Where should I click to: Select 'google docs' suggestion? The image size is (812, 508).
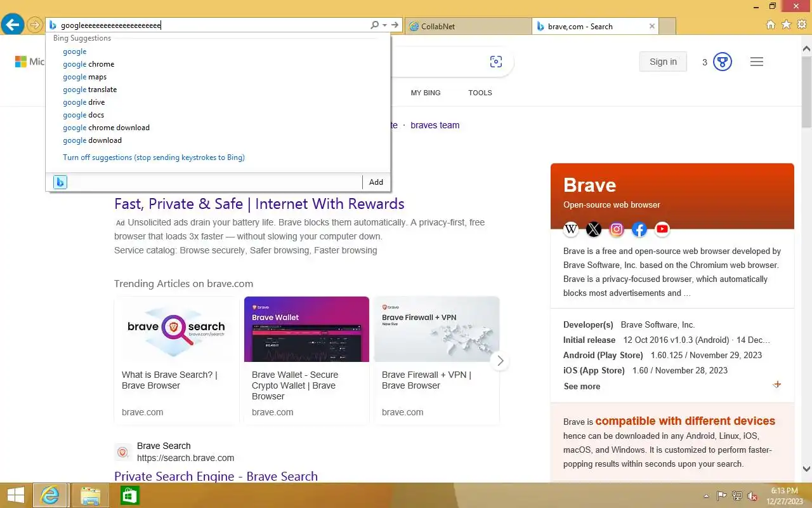pos(84,115)
